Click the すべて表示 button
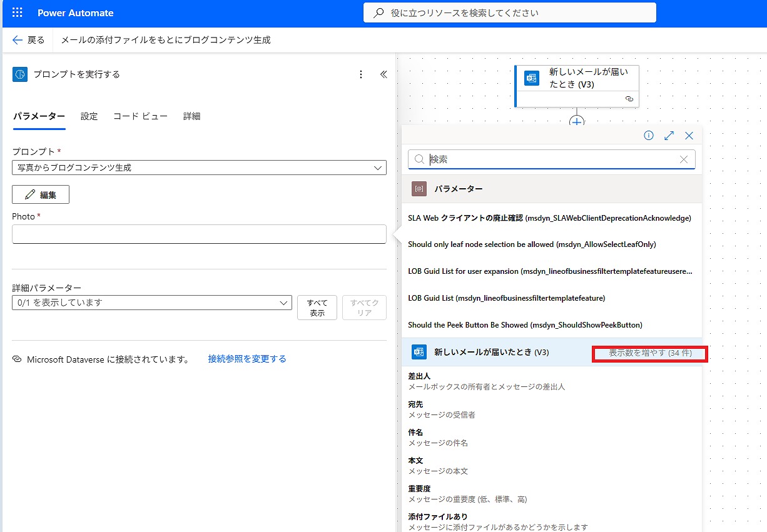The width and height of the screenshot is (767, 532). tap(317, 308)
